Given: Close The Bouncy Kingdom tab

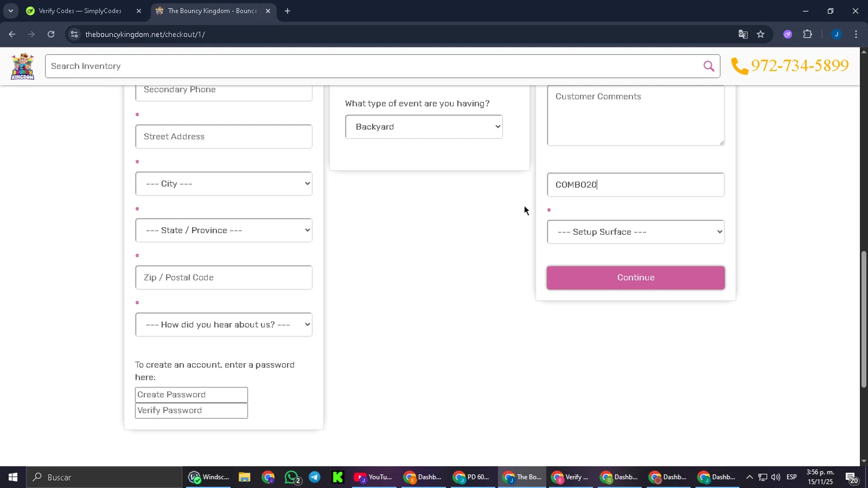Looking at the screenshot, I should [268, 11].
